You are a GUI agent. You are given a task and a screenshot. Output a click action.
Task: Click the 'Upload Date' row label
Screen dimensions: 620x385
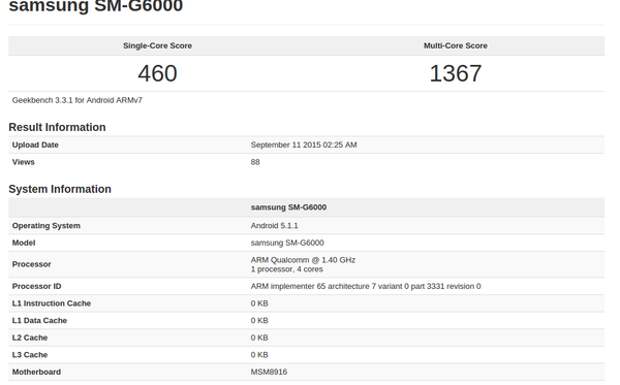pyautogui.click(x=35, y=145)
